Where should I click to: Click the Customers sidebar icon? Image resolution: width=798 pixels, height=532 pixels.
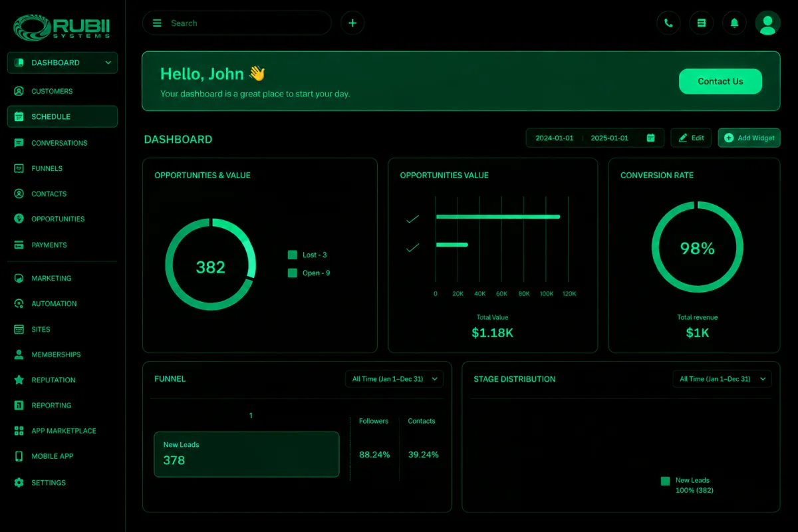[19, 91]
